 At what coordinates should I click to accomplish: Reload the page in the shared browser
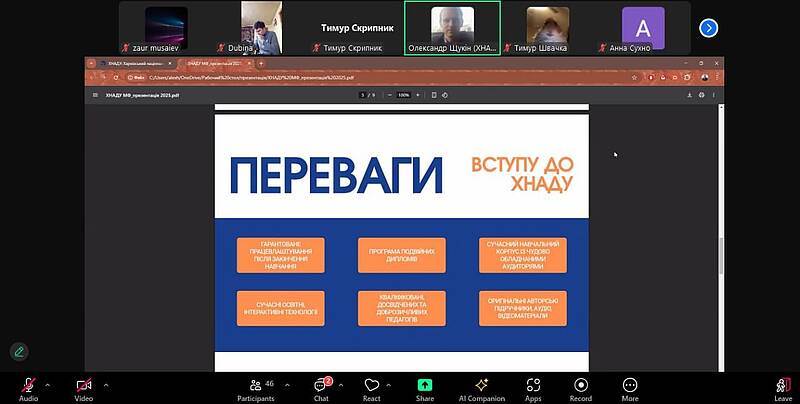[x=116, y=78]
